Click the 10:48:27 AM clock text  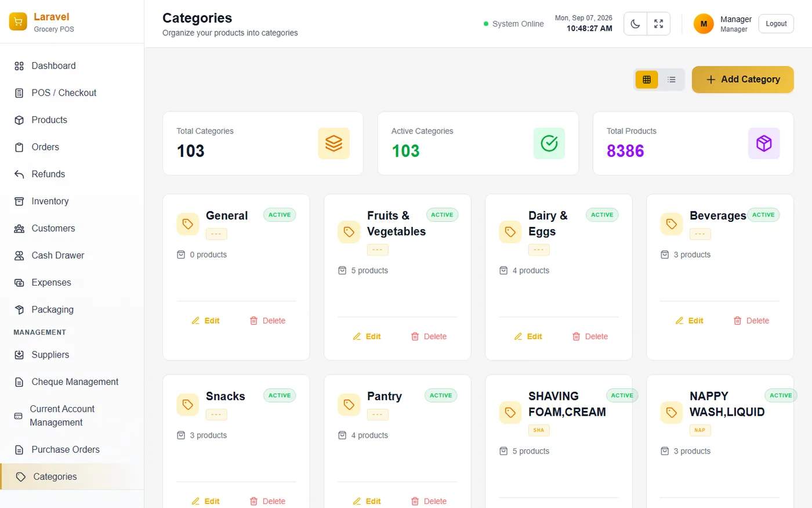point(589,28)
